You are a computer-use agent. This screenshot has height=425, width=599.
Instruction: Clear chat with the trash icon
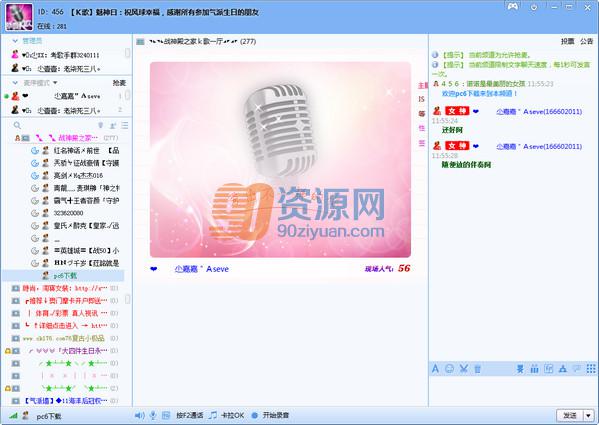point(477,369)
